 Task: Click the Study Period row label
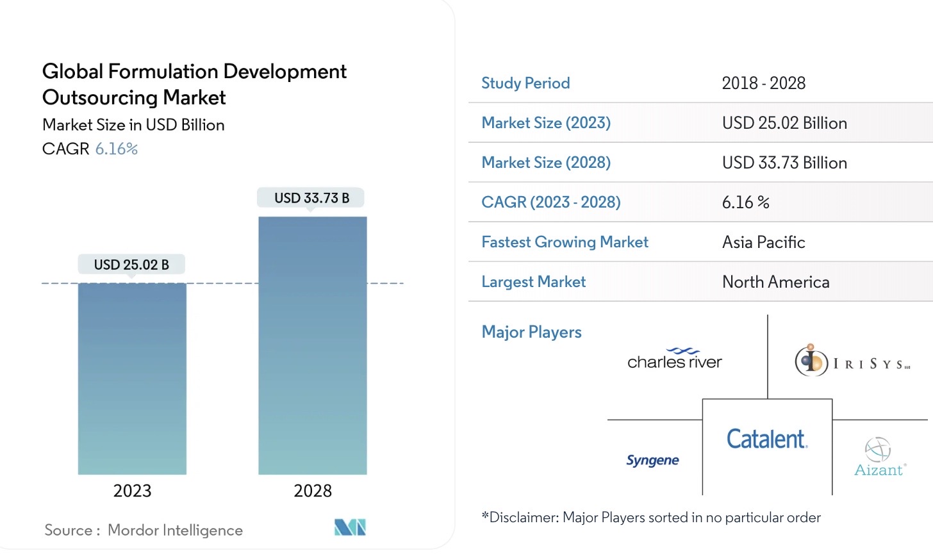[x=525, y=83]
